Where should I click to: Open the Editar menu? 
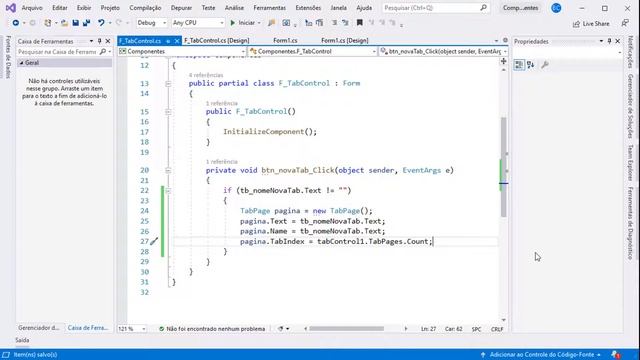[x=60, y=8]
